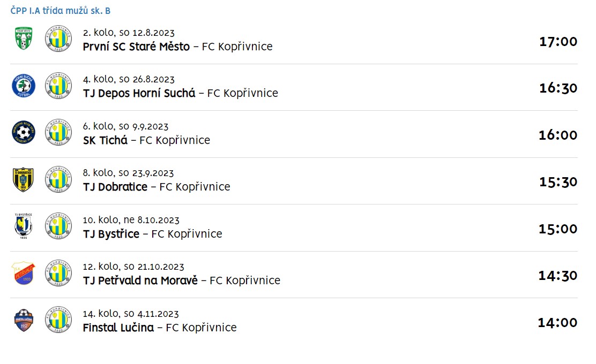Open the TJ Bystřice – FC Kopřivnice match
596x364 pixels.
pyautogui.click(x=152, y=234)
